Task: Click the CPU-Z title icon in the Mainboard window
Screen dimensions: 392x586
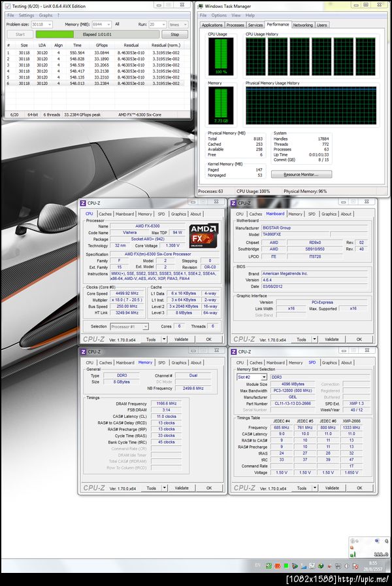Action: (233, 203)
